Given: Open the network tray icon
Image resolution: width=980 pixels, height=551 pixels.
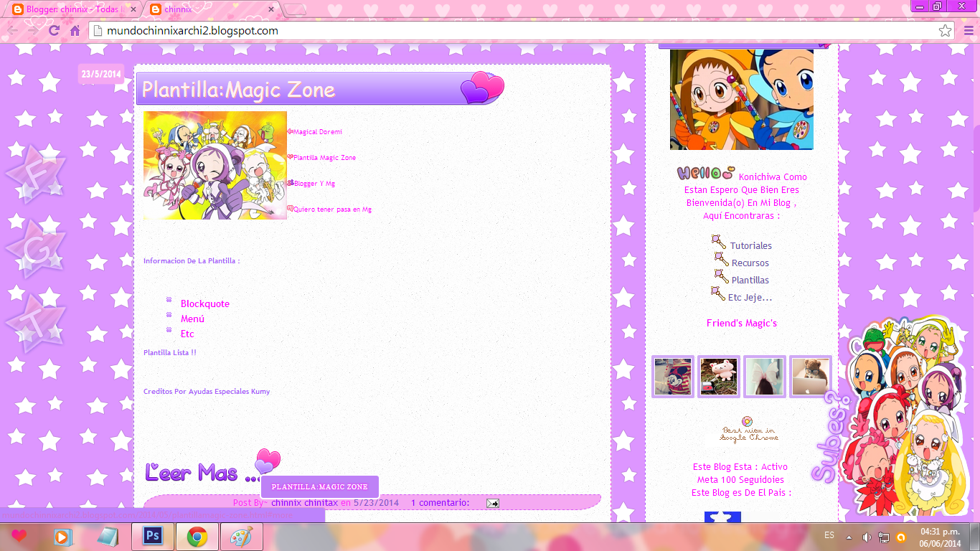Looking at the screenshot, I should coord(884,537).
